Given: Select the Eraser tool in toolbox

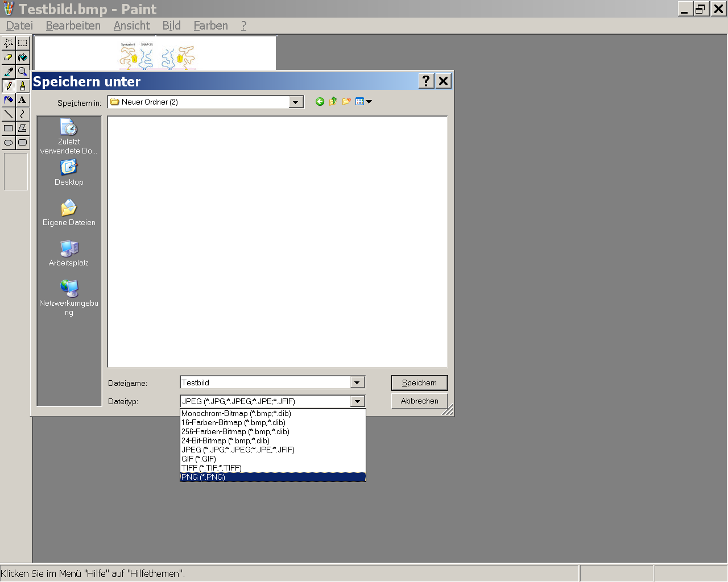Looking at the screenshot, I should tap(9, 57).
